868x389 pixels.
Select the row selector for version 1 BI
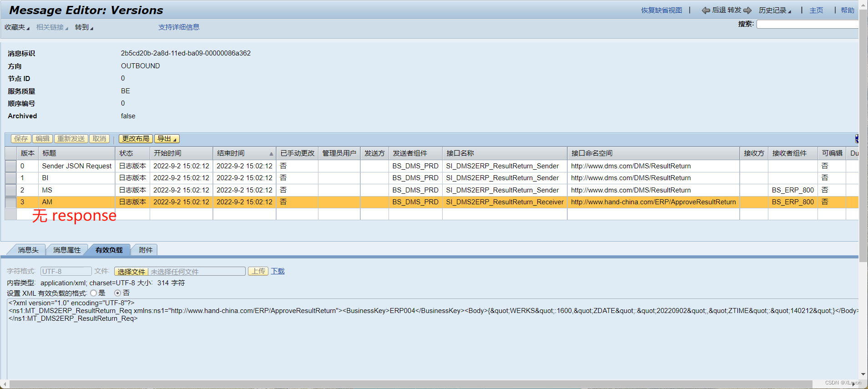pyautogui.click(x=10, y=178)
